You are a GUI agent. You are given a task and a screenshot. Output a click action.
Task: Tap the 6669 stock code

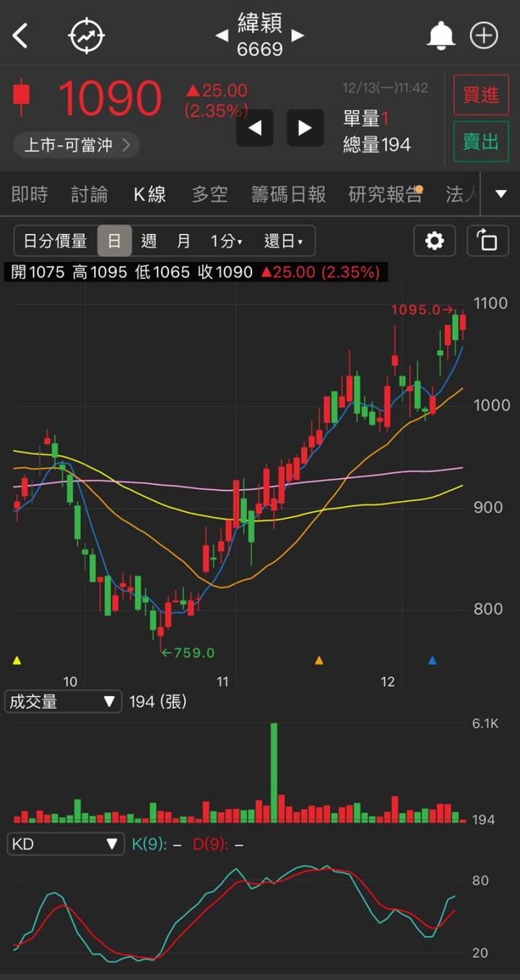259,49
